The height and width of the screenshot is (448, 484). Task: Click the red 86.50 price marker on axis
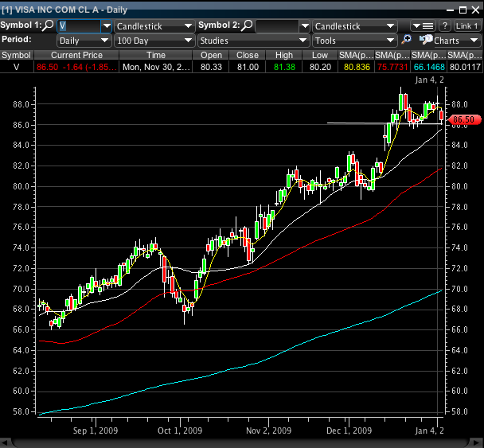click(x=463, y=120)
